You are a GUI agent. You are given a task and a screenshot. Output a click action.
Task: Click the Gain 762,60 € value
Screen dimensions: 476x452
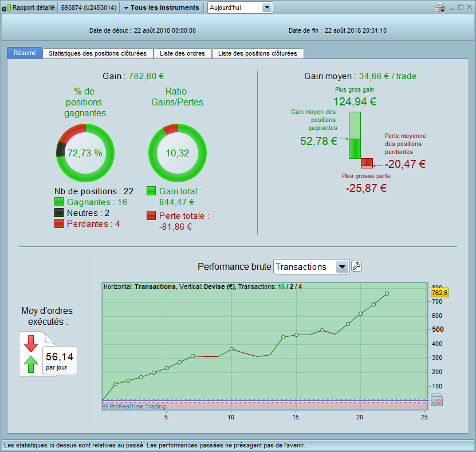point(146,76)
